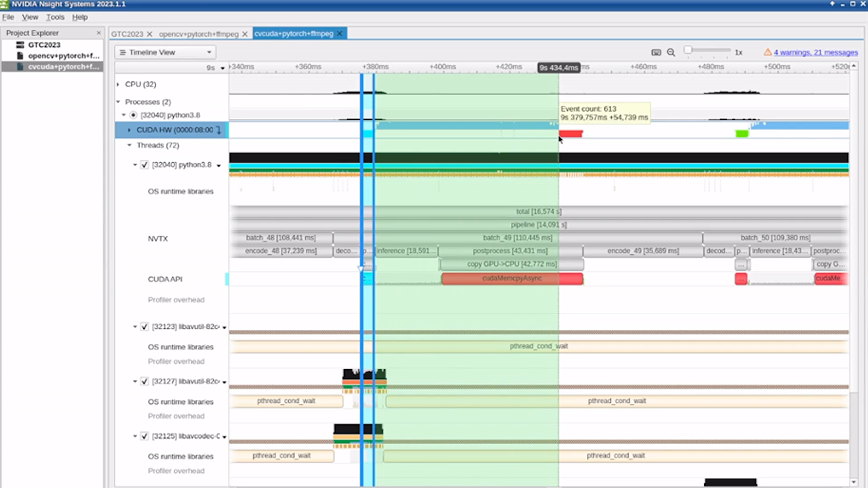
Task: Open the [32127] libavutil thread dropdown arrow
Action: [224, 382]
